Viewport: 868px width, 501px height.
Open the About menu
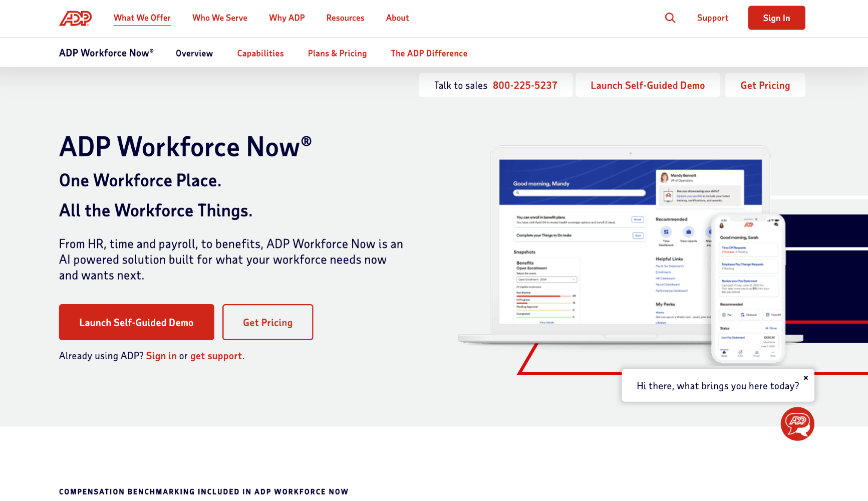(x=398, y=18)
